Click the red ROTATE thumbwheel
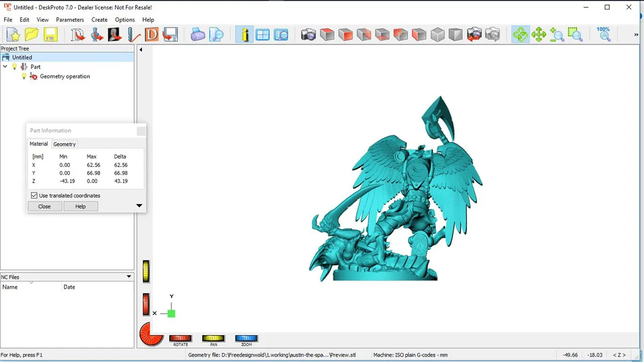Image resolution: width=644 pixels, height=362 pixels. click(180, 338)
